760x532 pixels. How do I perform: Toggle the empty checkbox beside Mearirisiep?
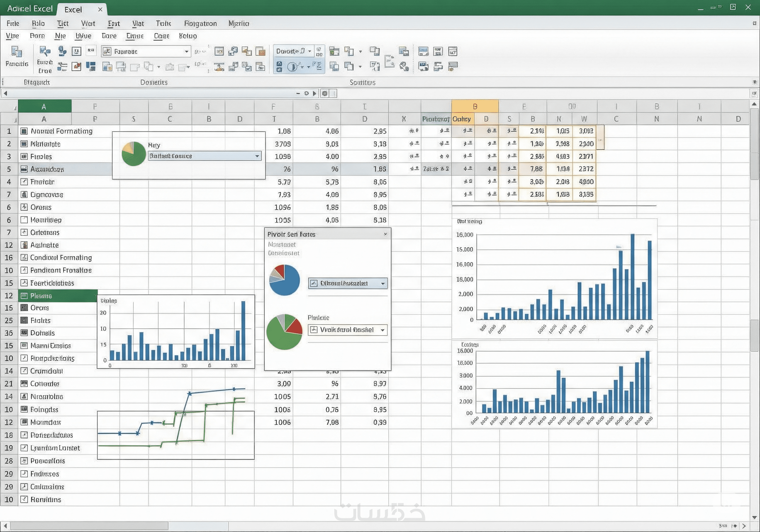[24, 220]
